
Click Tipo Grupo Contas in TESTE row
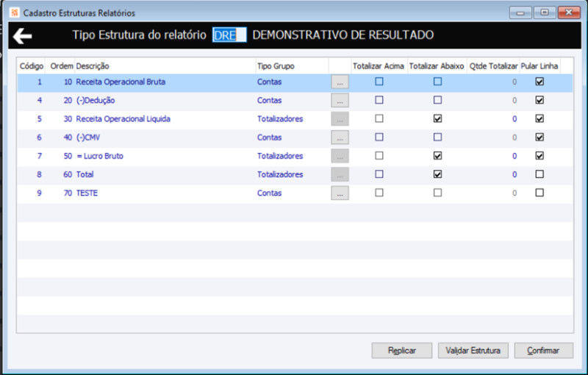point(269,193)
